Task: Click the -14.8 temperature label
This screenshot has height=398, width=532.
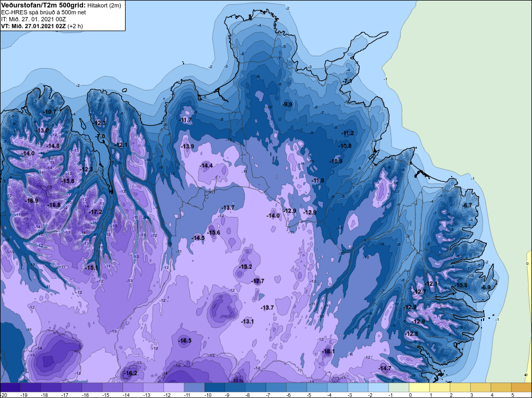Action: coord(53,146)
